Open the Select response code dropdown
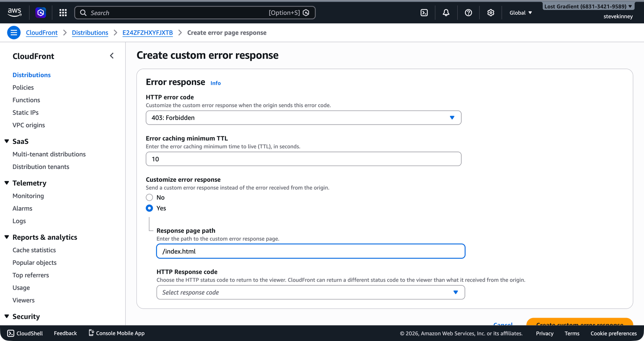Viewport: 644px width, 341px height. coord(311,293)
